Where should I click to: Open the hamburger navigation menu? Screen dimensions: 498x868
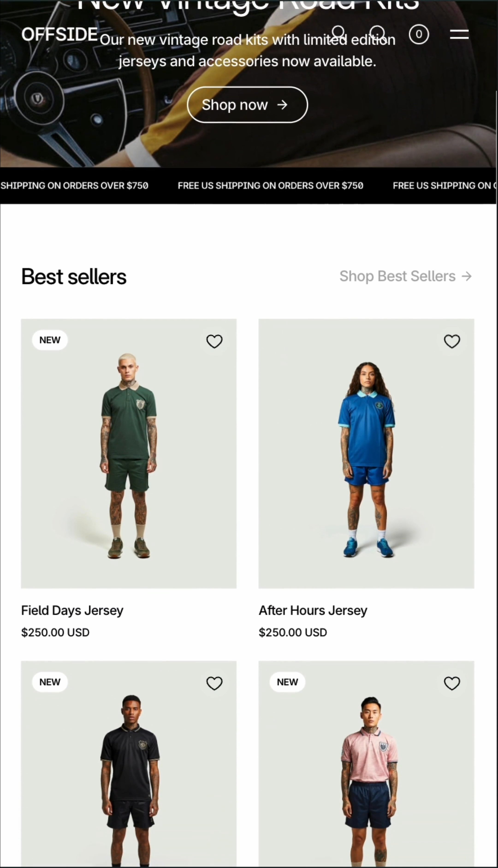459,34
